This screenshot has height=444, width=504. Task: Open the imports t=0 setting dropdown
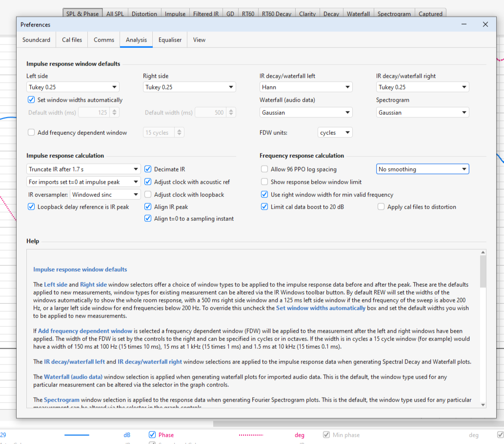[83, 182]
